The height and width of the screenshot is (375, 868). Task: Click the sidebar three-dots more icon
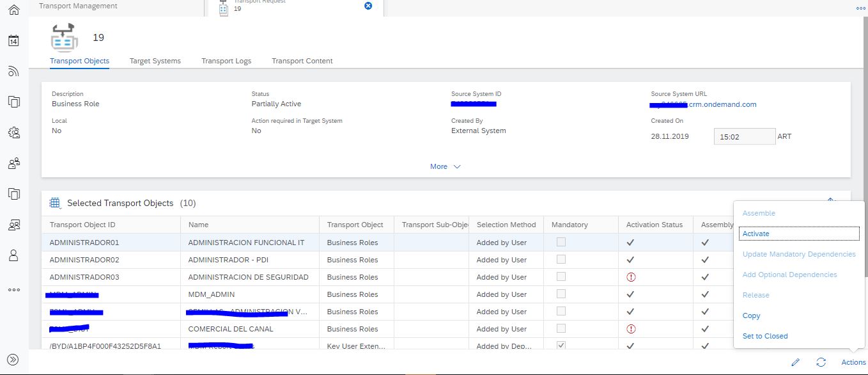(13, 290)
